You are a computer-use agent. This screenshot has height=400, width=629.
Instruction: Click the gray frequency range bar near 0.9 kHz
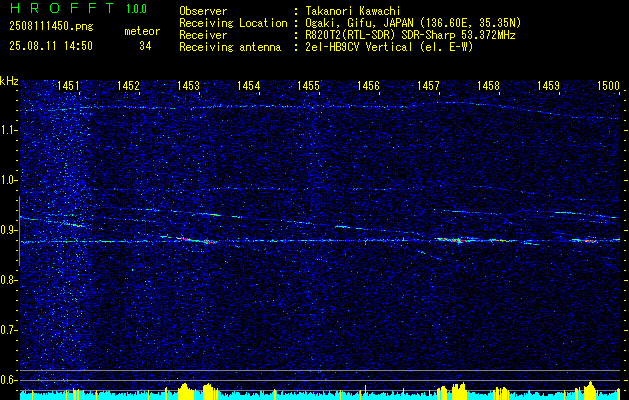click(19, 231)
